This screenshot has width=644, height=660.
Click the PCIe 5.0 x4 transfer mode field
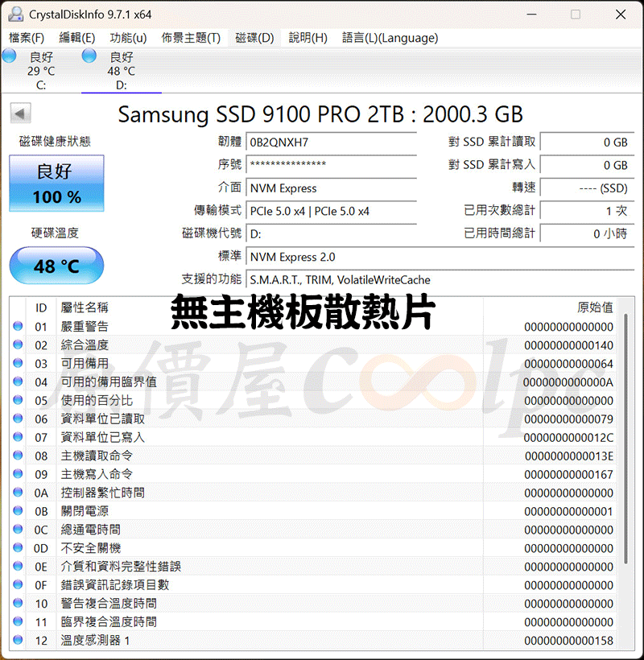331,211
